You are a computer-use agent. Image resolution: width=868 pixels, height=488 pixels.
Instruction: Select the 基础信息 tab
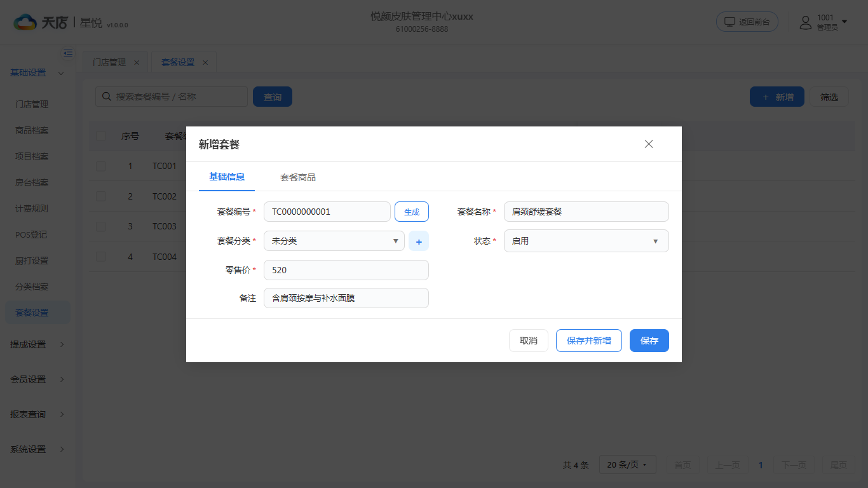227,177
